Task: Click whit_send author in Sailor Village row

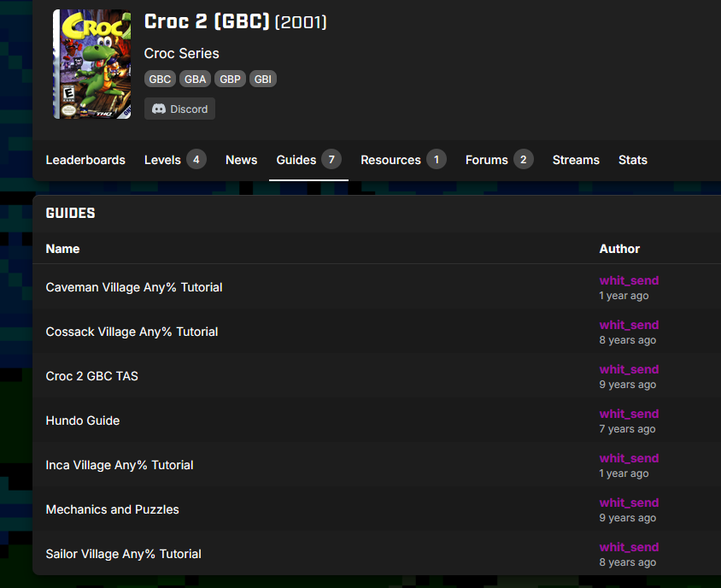Action: 629,548
